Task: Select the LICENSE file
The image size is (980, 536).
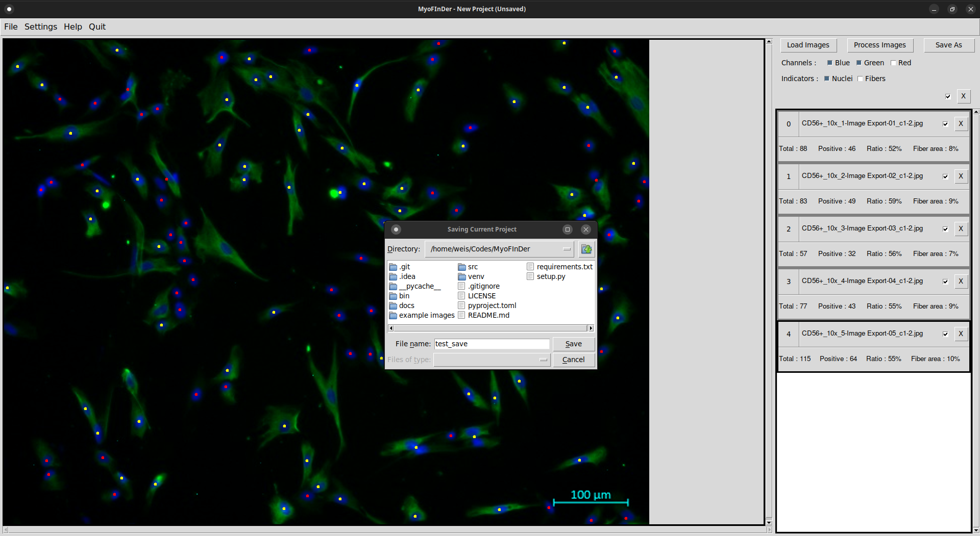Action: tap(477, 296)
